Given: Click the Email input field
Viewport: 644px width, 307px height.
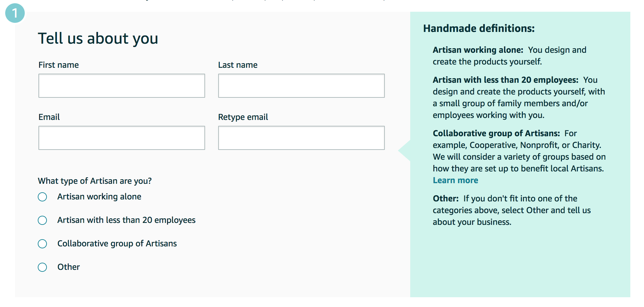Looking at the screenshot, I should pos(121,138).
